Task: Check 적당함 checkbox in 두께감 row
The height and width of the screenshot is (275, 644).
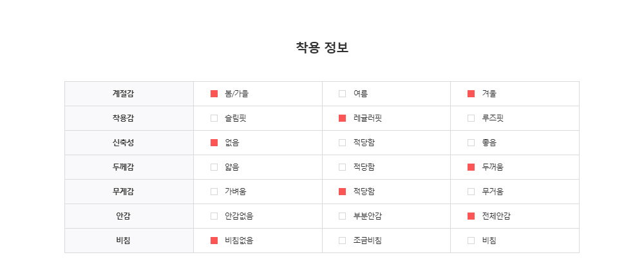Action: pos(342,167)
